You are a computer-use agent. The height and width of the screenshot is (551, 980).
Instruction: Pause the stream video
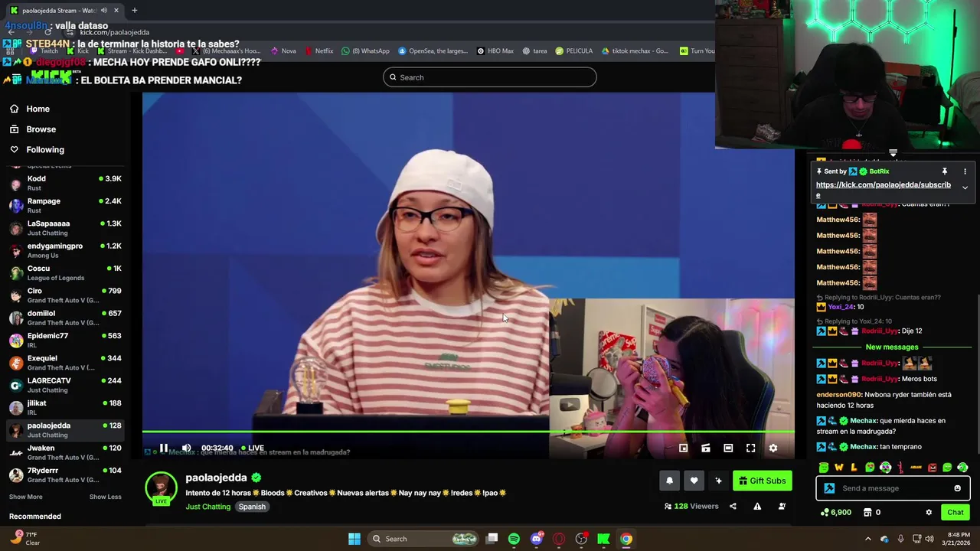tap(164, 448)
